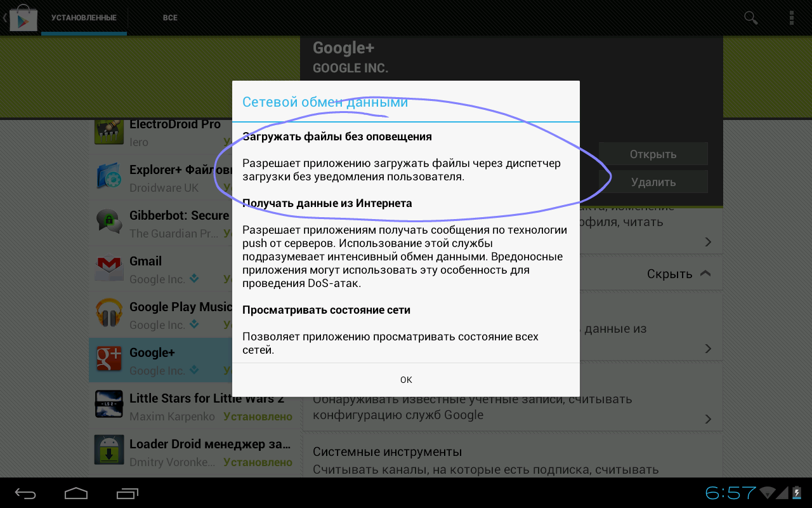Tap the Google Play Music headphones icon
The image size is (812, 508).
pyautogui.click(x=109, y=314)
